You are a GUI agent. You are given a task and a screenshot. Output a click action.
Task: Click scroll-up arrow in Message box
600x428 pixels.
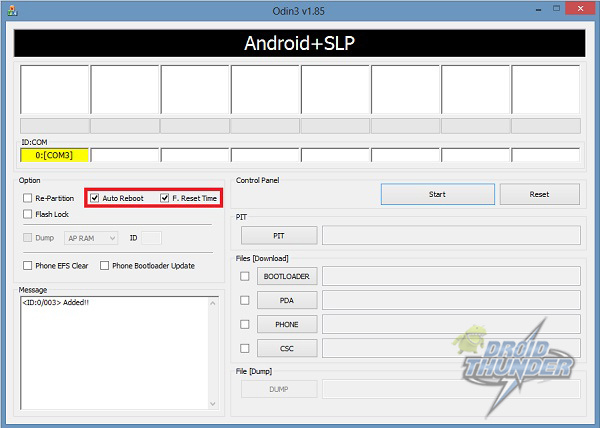point(213,303)
